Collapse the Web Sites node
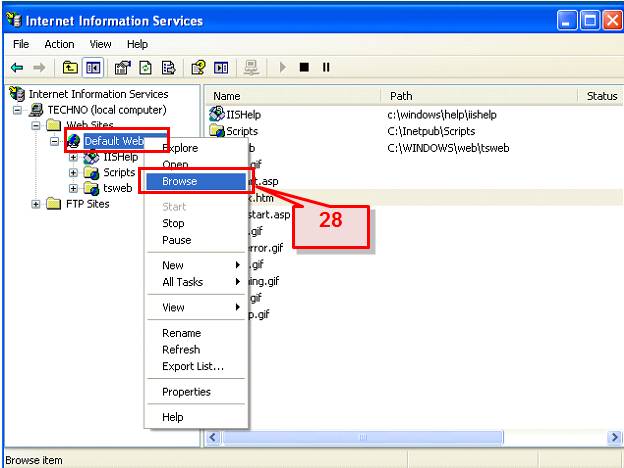 36,126
